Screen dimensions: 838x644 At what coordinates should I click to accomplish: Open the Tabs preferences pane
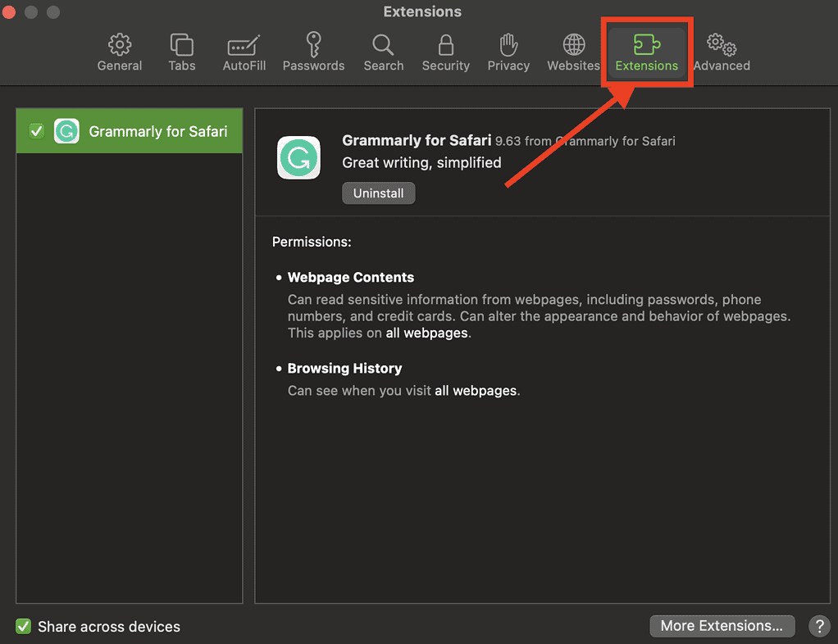pos(182,52)
